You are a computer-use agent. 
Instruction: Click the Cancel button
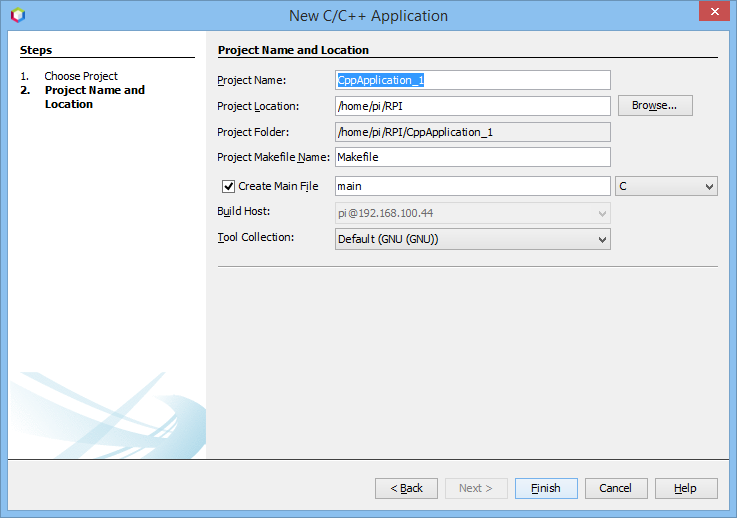pos(616,488)
